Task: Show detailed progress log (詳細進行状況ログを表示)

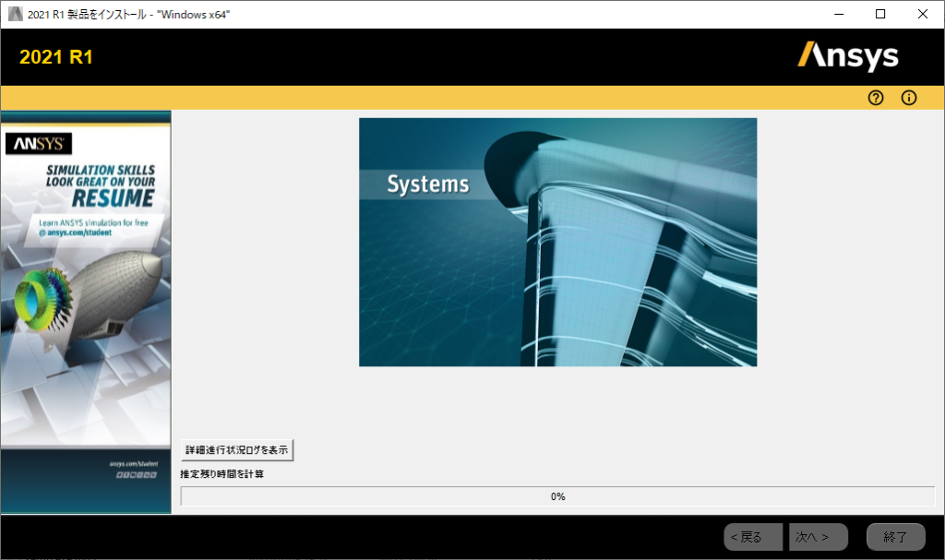Action: pos(237,449)
